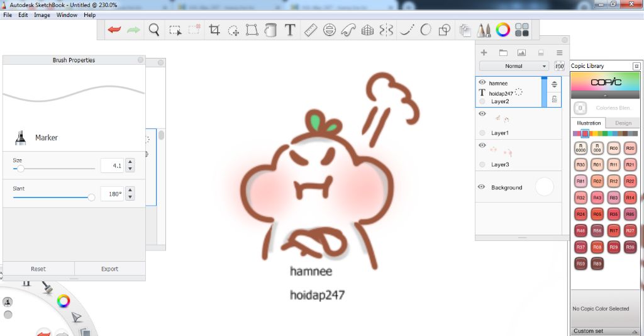
Task: Click the circle marker beside Layer3
Action: (482, 164)
